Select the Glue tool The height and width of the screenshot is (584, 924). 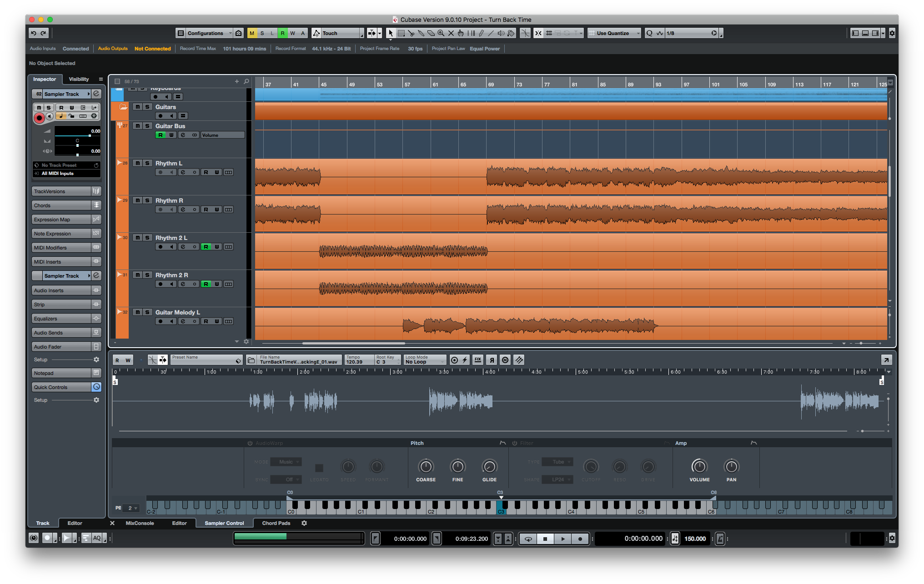coord(421,33)
